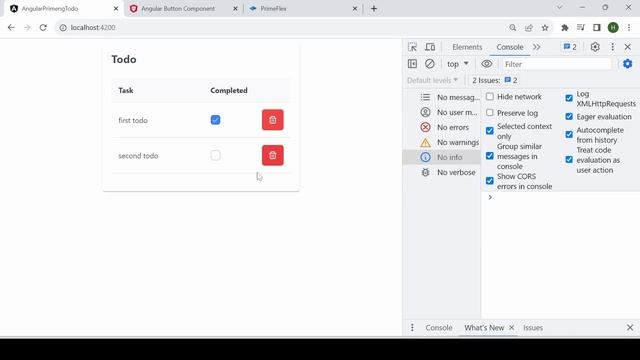Open the Default levels dropdown

433,80
